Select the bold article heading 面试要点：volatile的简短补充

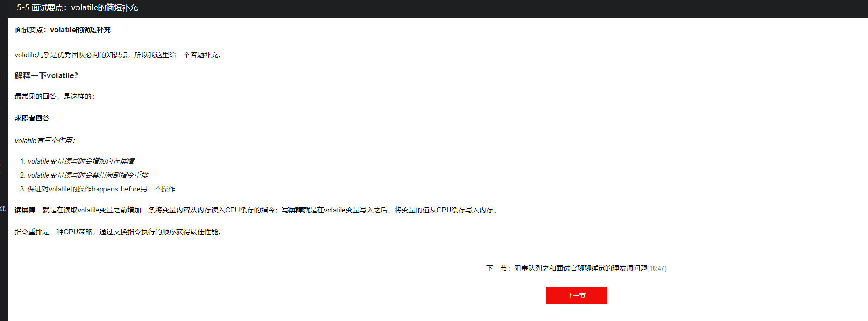(x=63, y=30)
